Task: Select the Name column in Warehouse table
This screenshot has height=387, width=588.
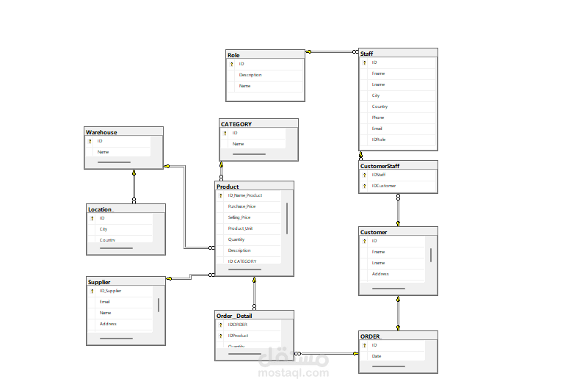Action: (118, 152)
